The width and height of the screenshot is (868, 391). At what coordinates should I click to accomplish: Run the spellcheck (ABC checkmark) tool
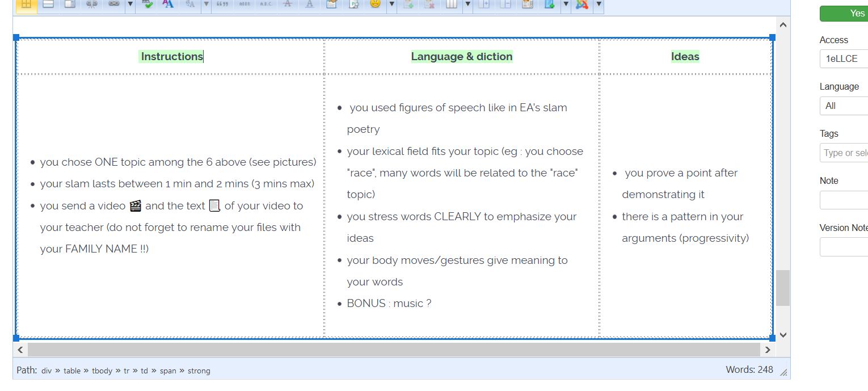click(148, 5)
